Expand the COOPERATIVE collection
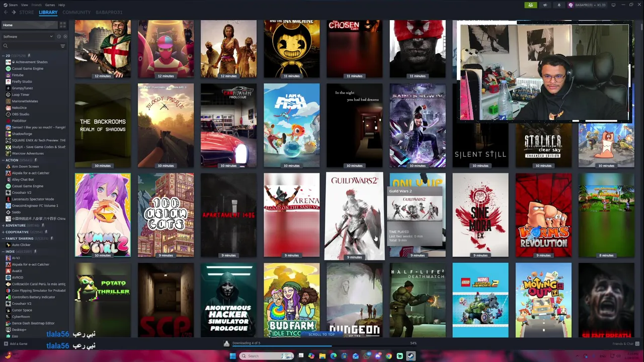The image size is (644, 362). [x=3, y=232]
